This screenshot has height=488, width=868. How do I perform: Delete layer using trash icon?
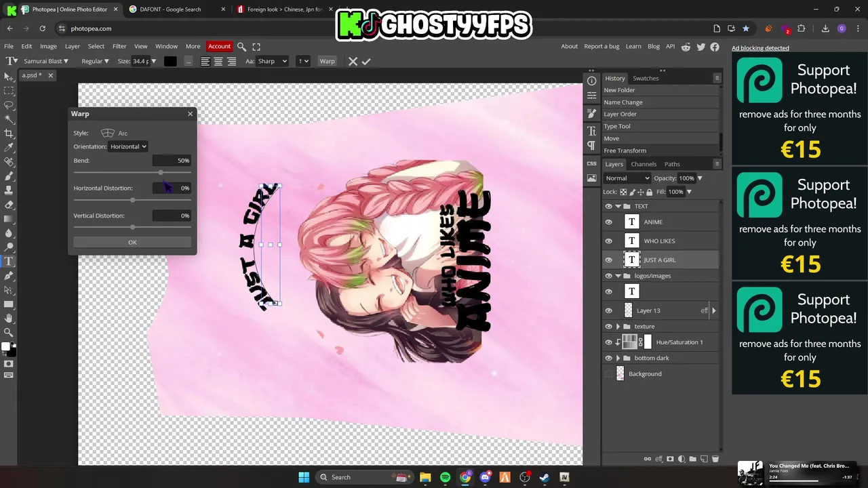coord(715,459)
